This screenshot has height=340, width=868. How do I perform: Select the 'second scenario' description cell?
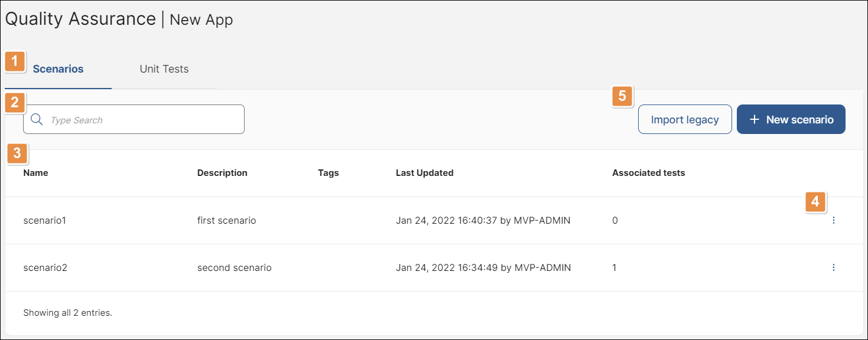(x=235, y=267)
